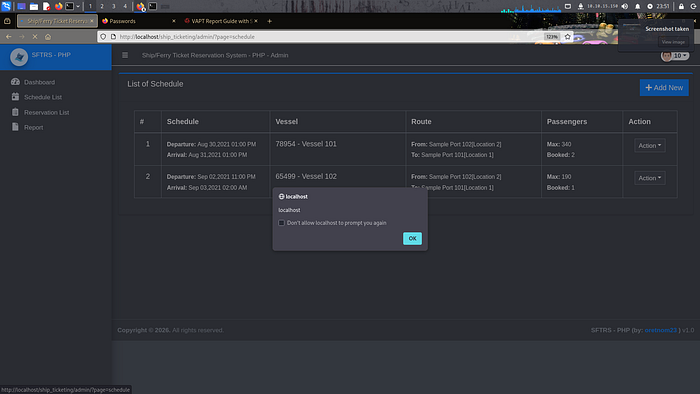Open the notifications bell icon
Viewport: 700px width, 394px height.
tap(638, 6)
